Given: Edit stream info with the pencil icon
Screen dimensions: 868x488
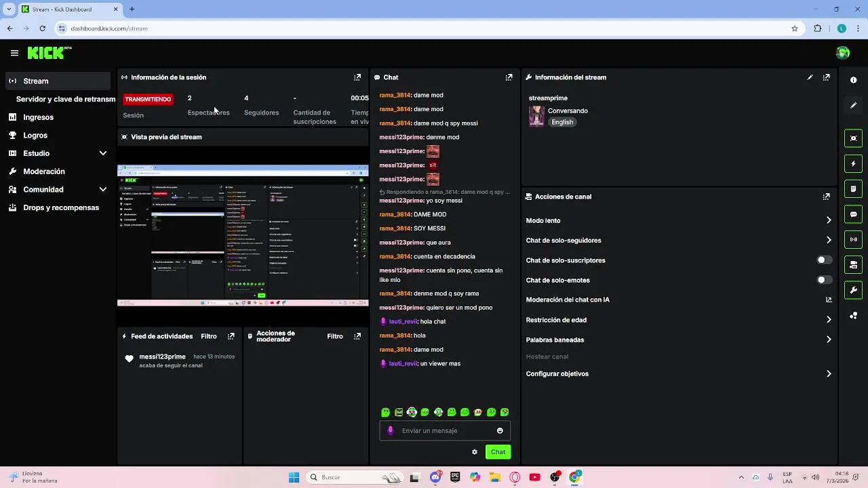Looking at the screenshot, I should 810,77.
